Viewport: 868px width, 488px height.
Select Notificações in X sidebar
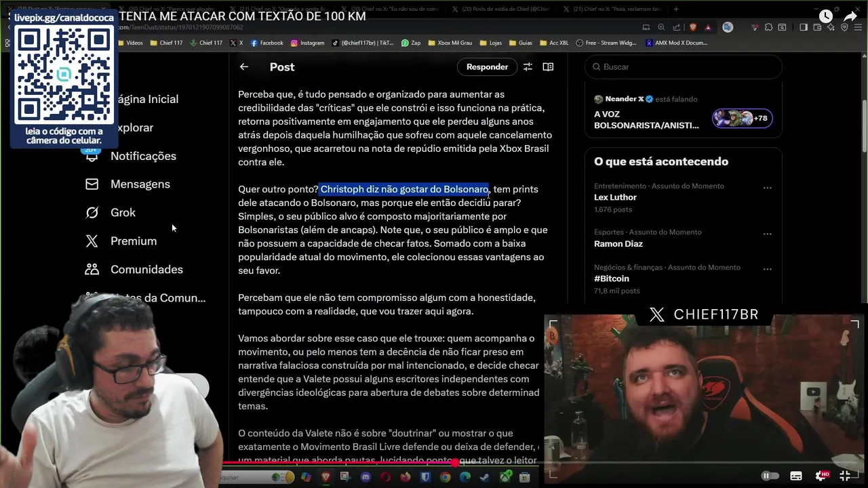point(143,156)
